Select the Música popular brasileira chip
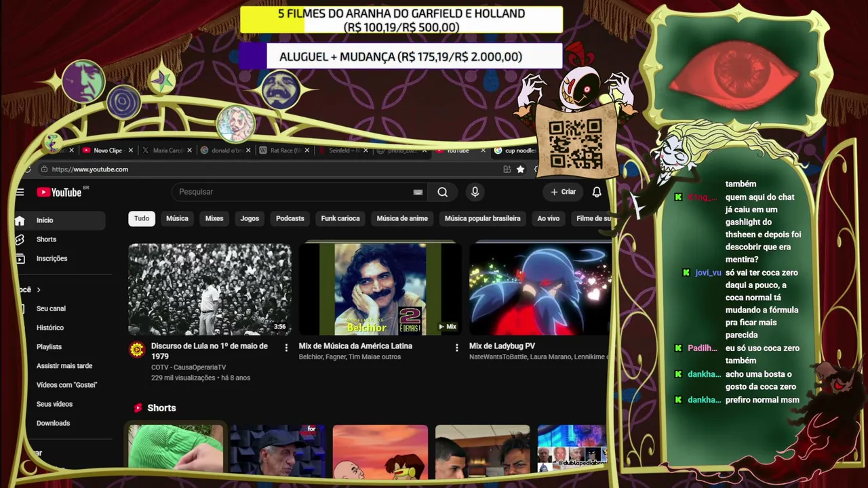Screen dimensions: 868x488 [483, 218]
